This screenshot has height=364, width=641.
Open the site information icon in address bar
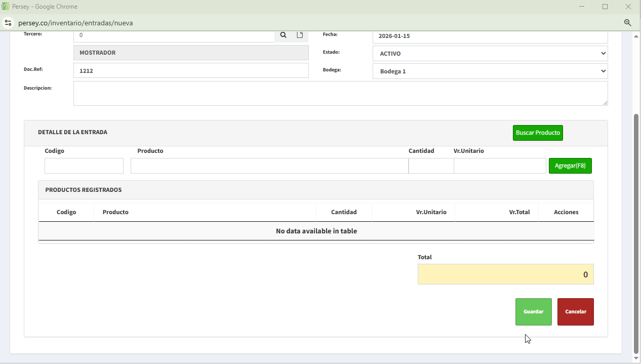click(8, 23)
